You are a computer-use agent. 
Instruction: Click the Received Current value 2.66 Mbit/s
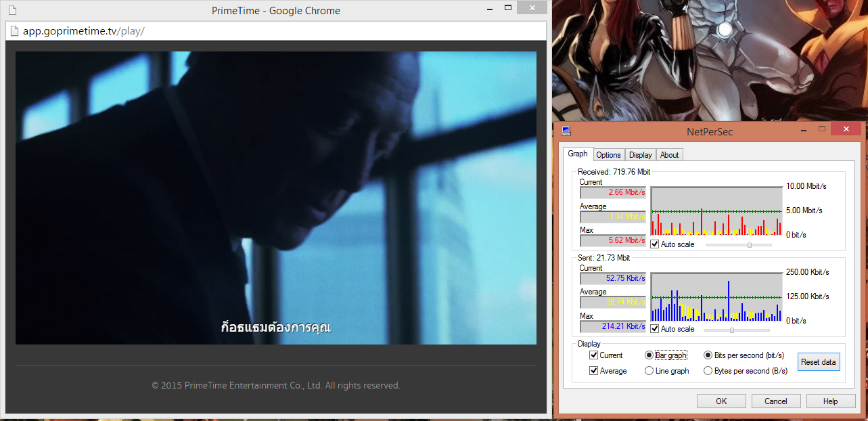613,193
